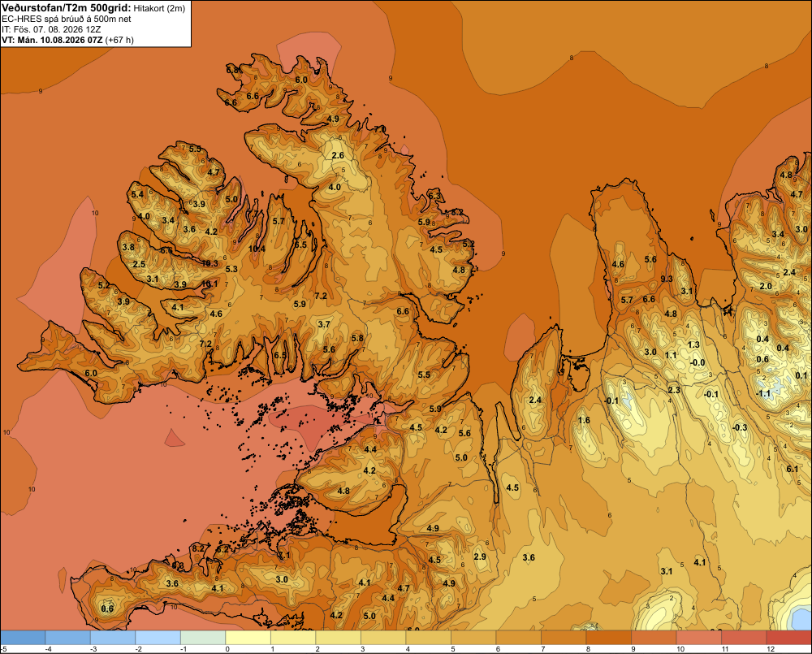Click the '10.1' temperature value on the map

click(209, 284)
